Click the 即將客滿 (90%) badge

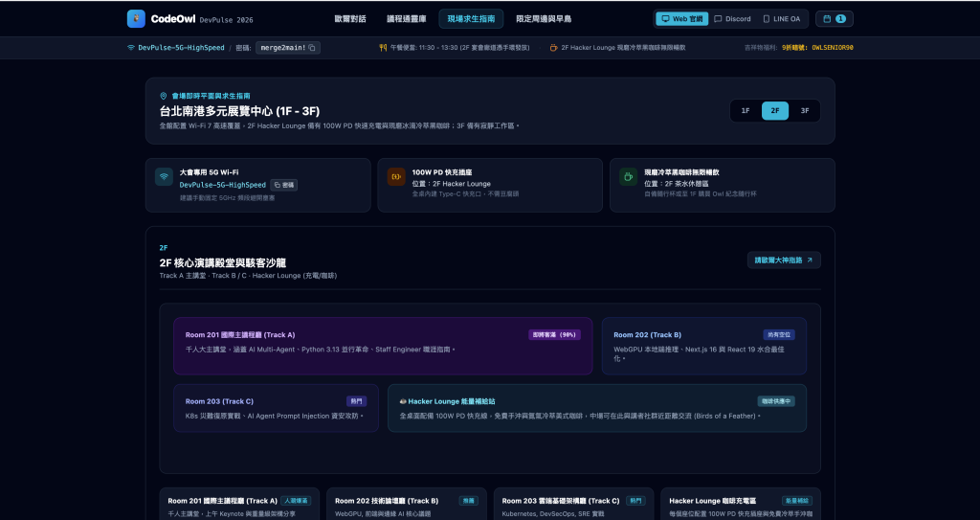tap(554, 335)
